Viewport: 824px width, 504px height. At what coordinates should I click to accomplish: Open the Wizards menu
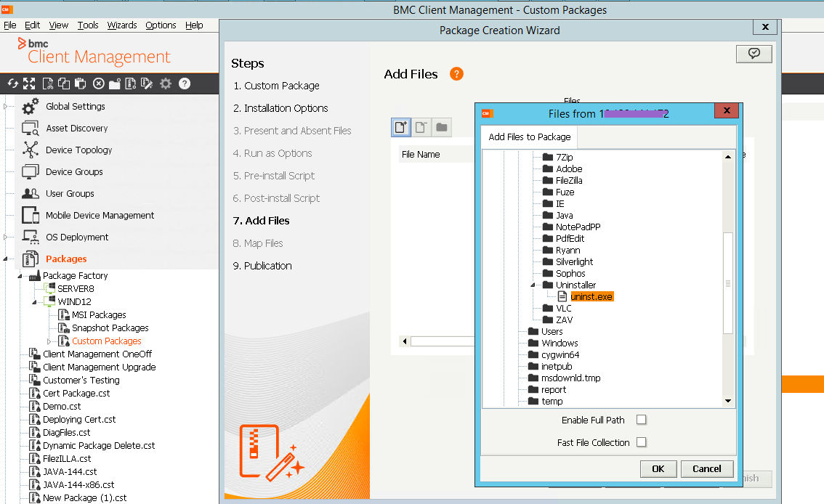click(122, 25)
